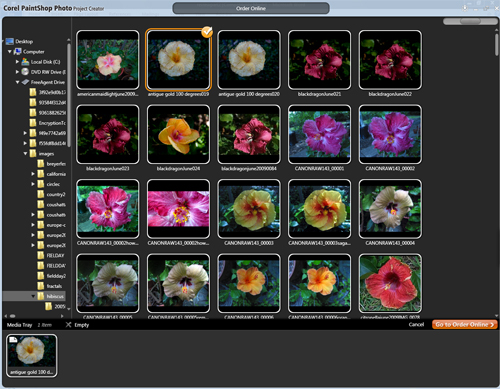Select the orange blackdragonJune024 flower thumbnail
This screenshot has width=500, height=389.
[178, 134]
